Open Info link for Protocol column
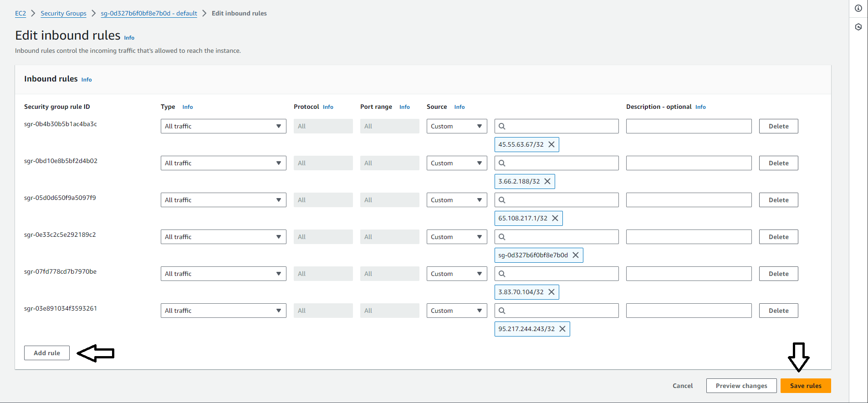 tap(328, 107)
